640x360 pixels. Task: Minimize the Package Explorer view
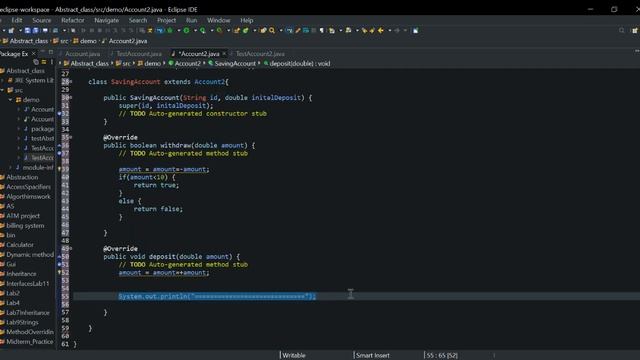click(x=42, y=52)
